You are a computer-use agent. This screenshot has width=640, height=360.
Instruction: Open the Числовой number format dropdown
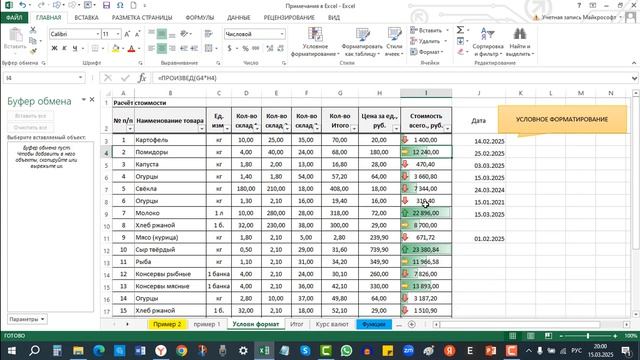tap(282, 34)
